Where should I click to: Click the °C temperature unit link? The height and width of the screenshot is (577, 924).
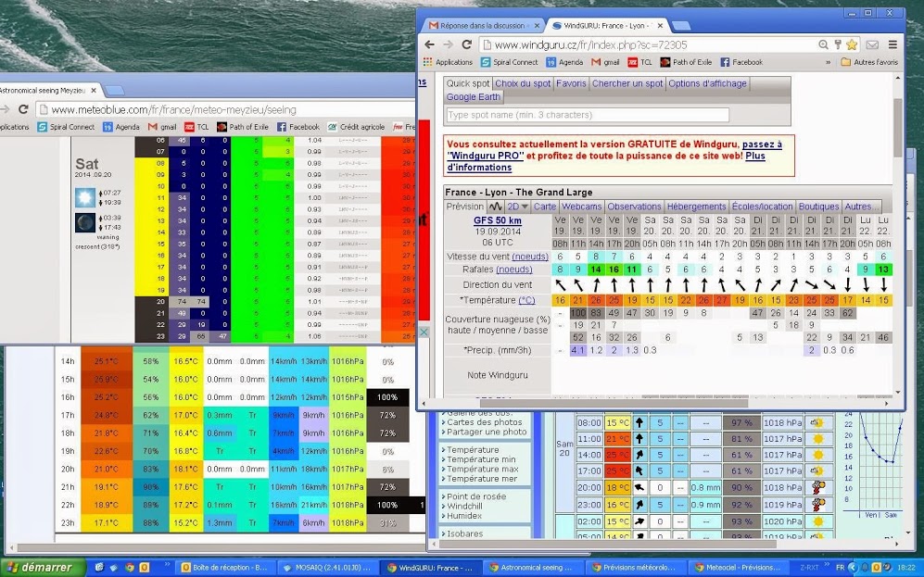526,300
